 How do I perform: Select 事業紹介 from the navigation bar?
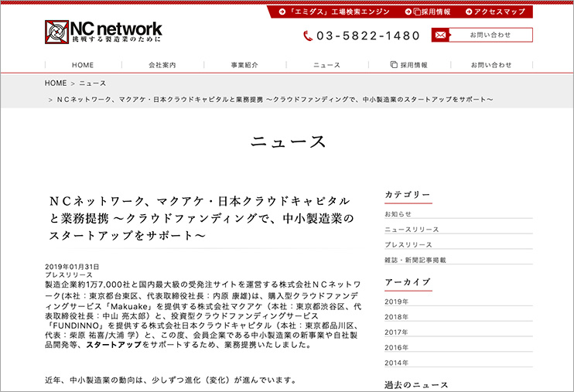(x=244, y=65)
